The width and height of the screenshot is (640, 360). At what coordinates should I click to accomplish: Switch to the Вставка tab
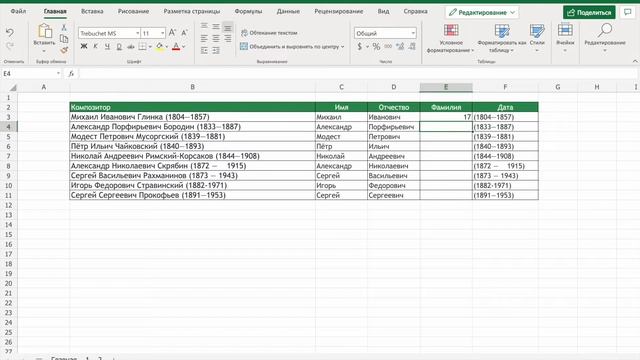coord(92,11)
